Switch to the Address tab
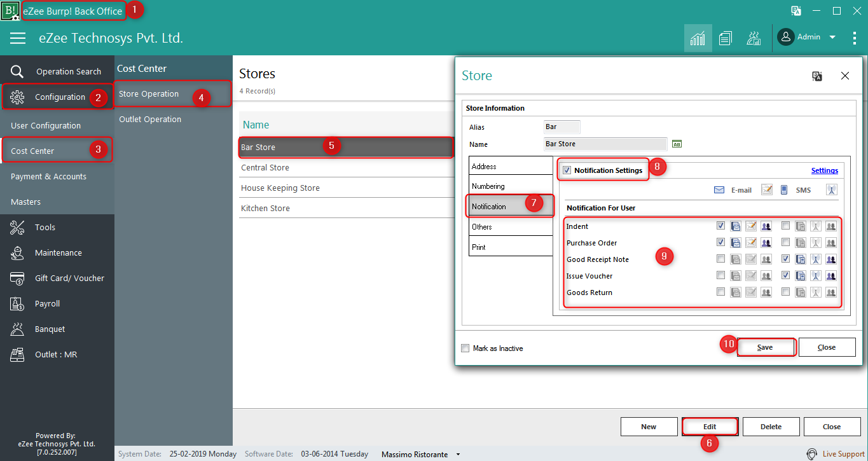The width and height of the screenshot is (868, 461). tap(511, 166)
